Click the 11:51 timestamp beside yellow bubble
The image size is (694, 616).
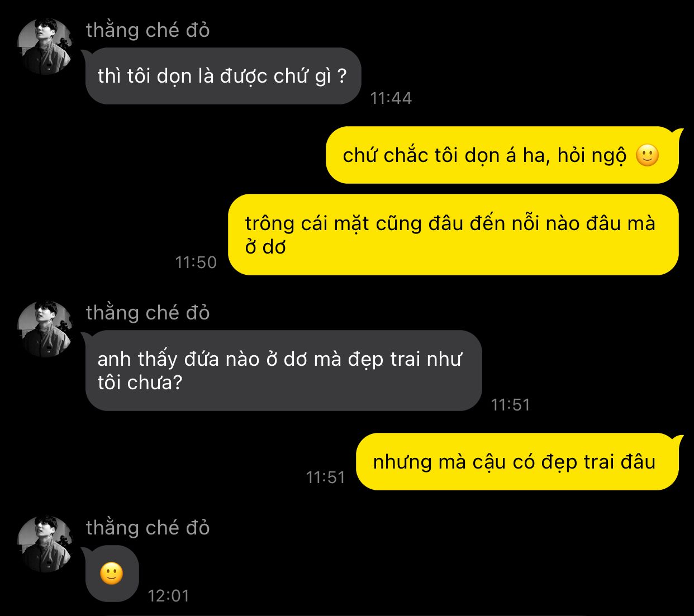pyautogui.click(x=326, y=477)
